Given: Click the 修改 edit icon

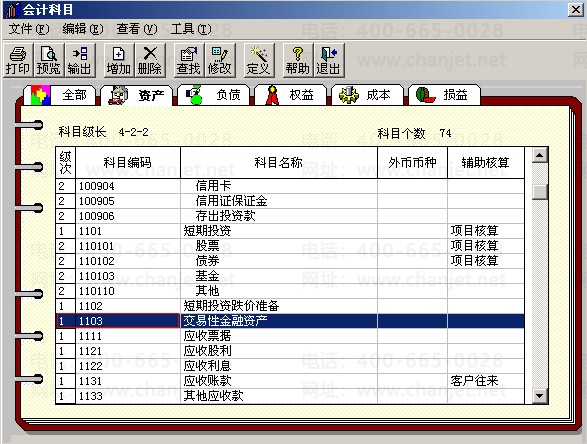Looking at the screenshot, I should (220, 60).
